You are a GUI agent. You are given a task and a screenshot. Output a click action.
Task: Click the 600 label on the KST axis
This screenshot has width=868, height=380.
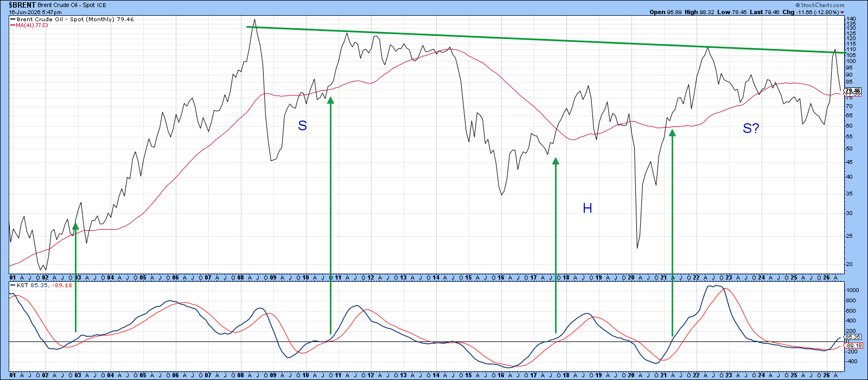click(852, 311)
